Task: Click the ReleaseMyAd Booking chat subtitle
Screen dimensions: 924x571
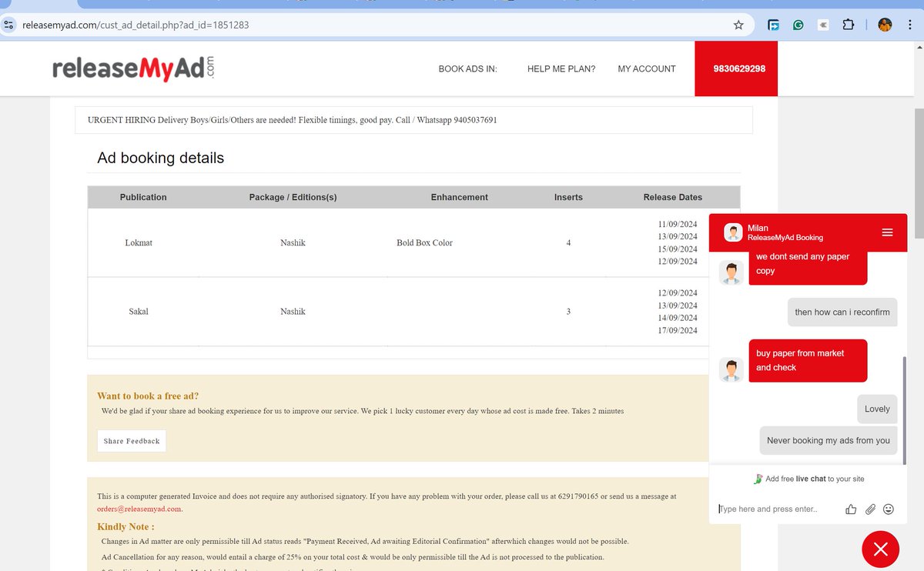Action: [785, 238]
